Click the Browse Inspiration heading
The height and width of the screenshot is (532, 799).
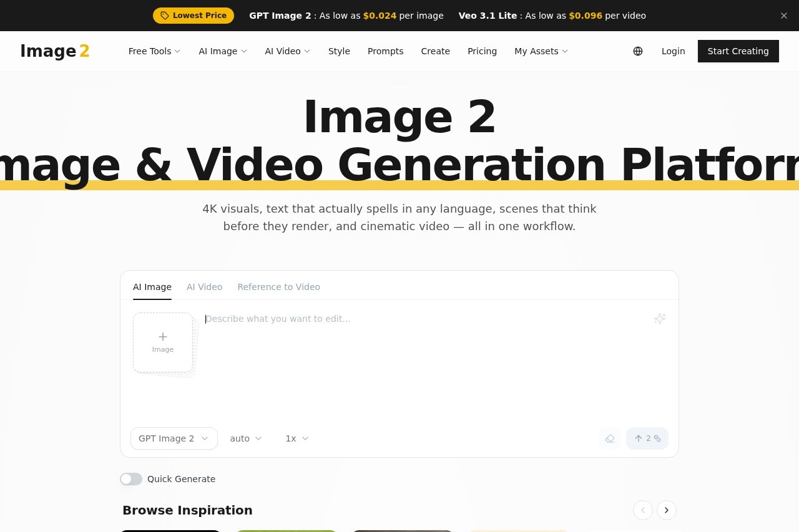pyautogui.click(x=187, y=510)
